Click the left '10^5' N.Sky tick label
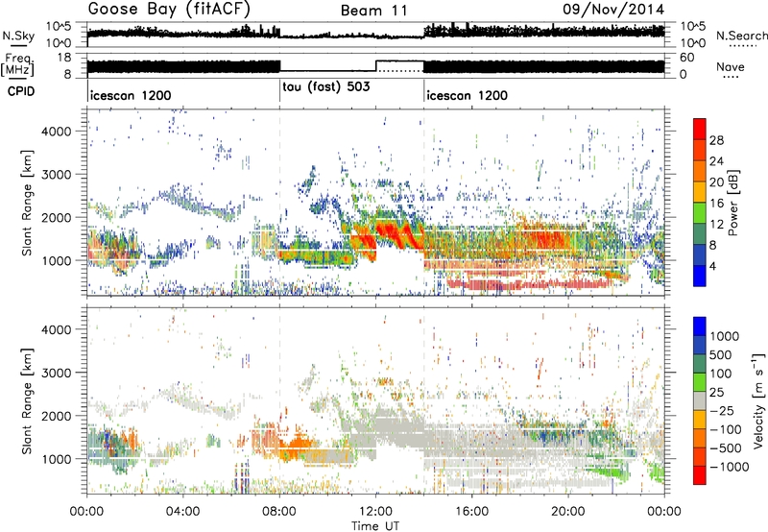 point(59,26)
